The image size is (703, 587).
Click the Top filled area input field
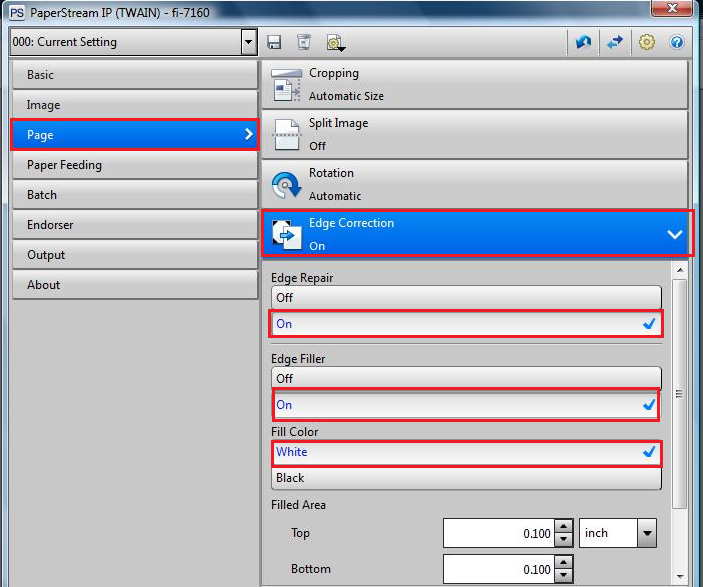click(499, 533)
